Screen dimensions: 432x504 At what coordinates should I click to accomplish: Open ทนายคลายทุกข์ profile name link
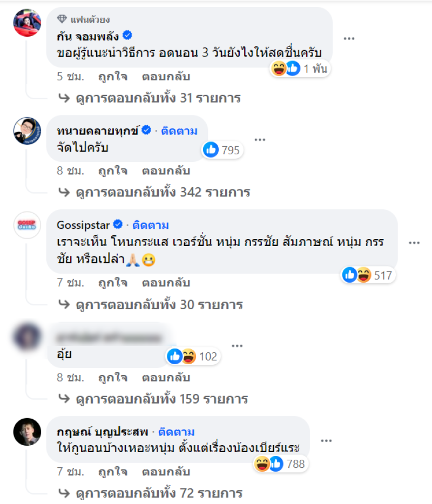(x=98, y=131)
